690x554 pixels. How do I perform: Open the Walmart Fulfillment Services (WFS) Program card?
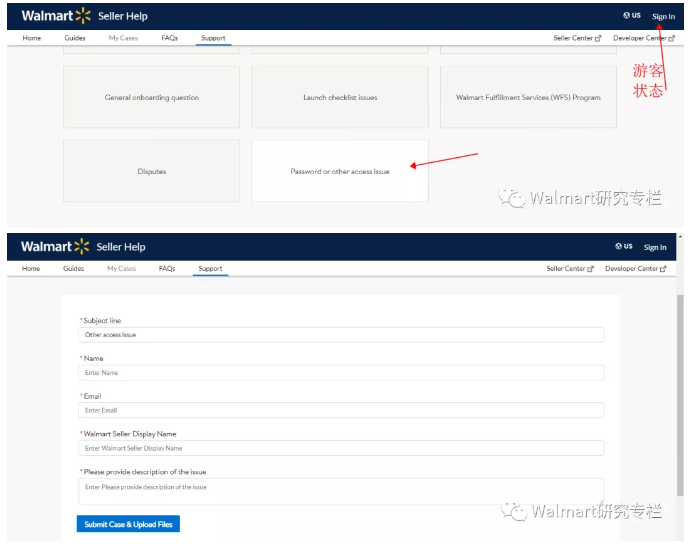point(528,98)
